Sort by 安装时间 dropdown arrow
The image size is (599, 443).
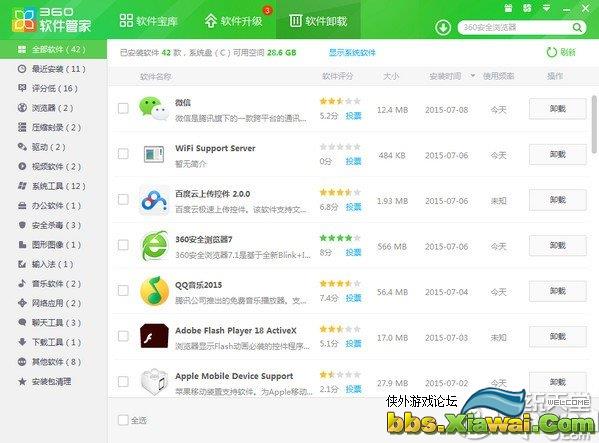click(473, 76)
